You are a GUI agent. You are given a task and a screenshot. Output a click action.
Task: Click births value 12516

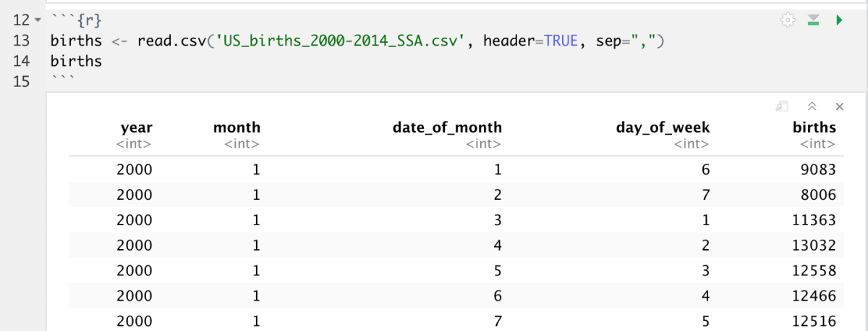click(814, 321)
